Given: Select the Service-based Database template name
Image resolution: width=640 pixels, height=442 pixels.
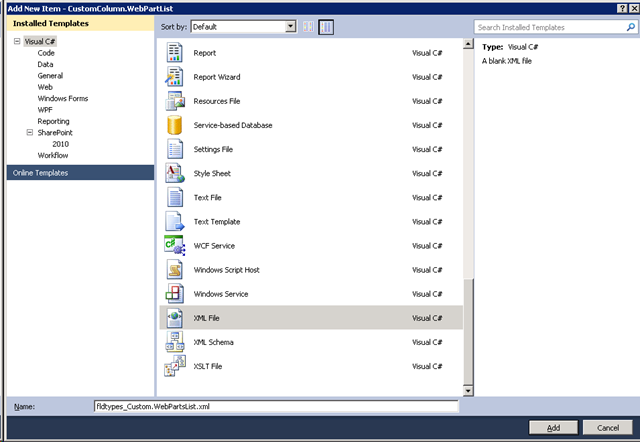Looking at the screenshot, I should [x=233, y=125].
